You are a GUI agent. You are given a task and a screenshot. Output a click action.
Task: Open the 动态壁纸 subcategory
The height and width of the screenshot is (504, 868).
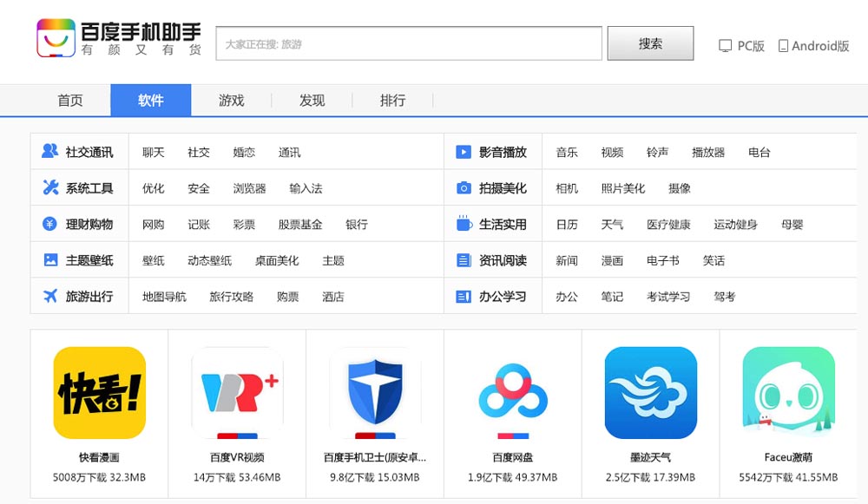coord(210,260)
